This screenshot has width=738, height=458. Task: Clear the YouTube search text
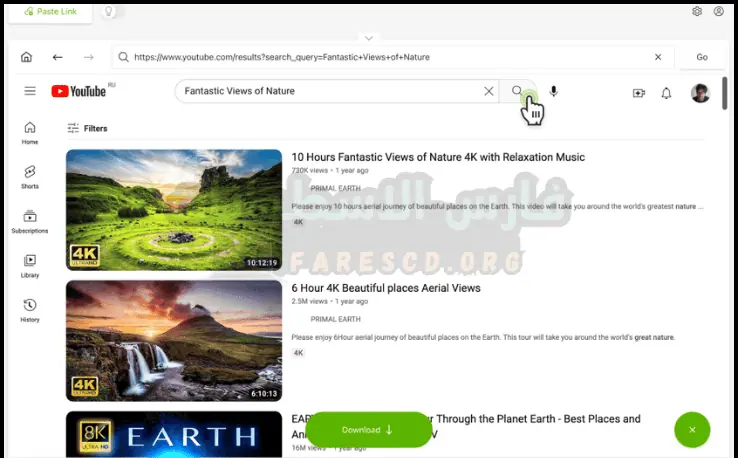coord(488,91)
